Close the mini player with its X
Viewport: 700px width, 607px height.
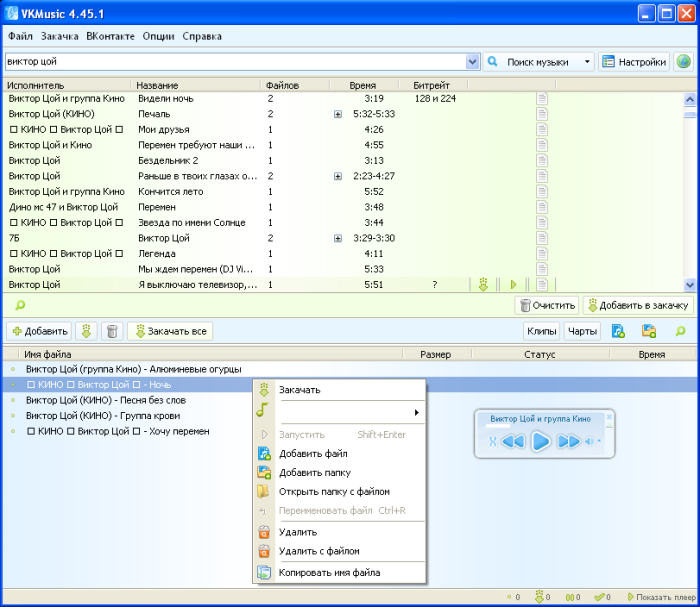pos(609,416)
